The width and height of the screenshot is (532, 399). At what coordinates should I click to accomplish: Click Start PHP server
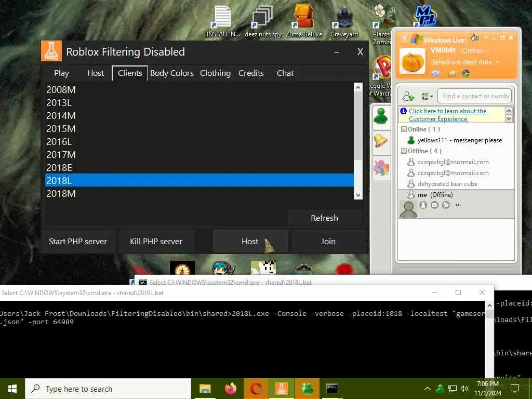78,241
